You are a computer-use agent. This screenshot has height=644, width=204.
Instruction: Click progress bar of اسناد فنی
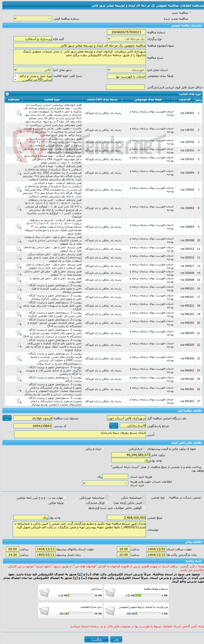tap(81, 595)
